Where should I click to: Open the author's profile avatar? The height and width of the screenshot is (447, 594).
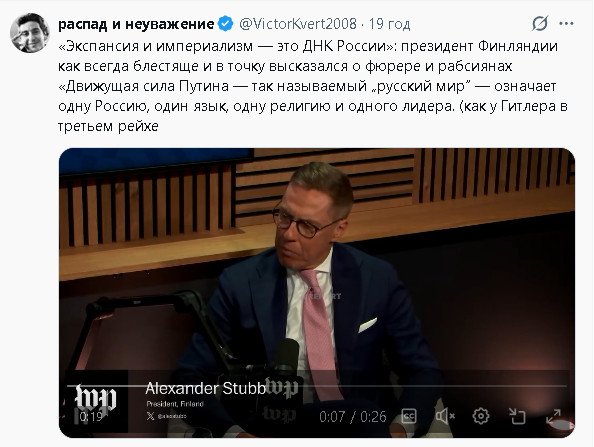[x=30, y=33]
